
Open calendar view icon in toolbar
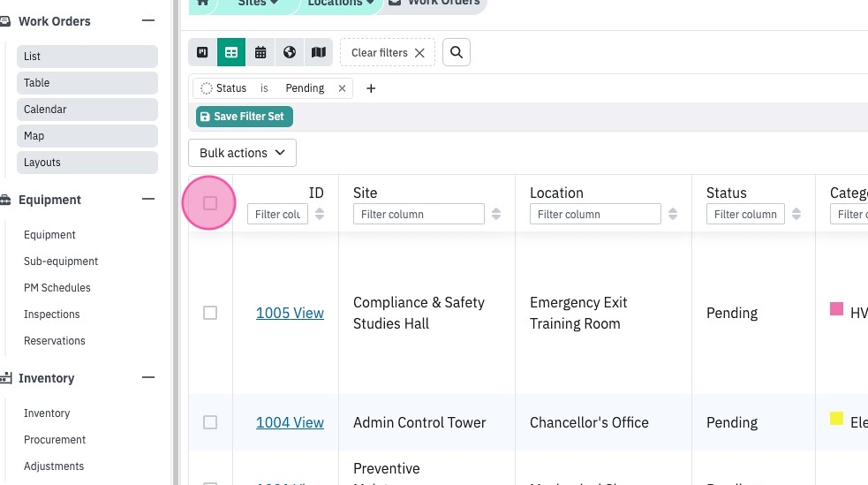tap(260, 52)
